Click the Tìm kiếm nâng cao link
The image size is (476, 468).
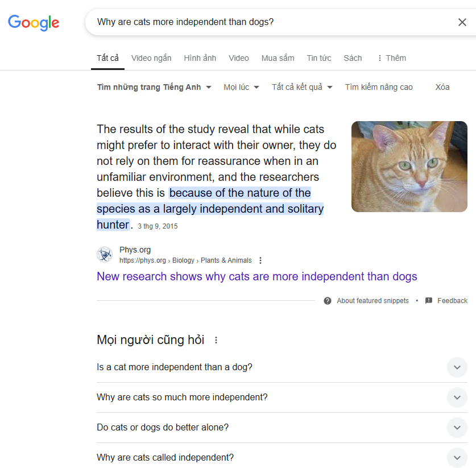pos(379,87)
